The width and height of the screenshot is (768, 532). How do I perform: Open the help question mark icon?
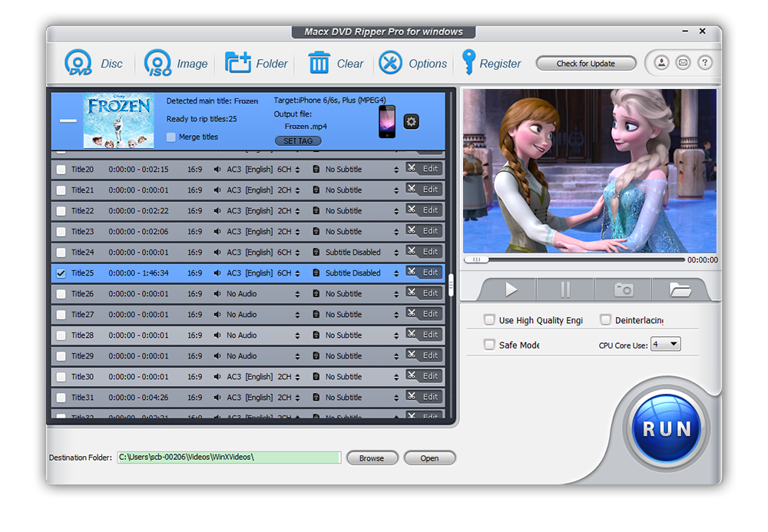pyautogui.click(x=704, y=63)
